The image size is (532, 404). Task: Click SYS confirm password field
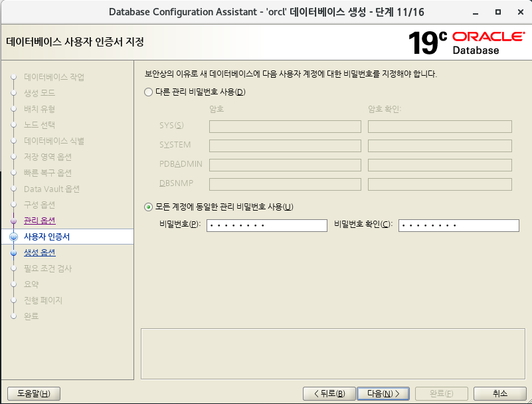[440, 127]
